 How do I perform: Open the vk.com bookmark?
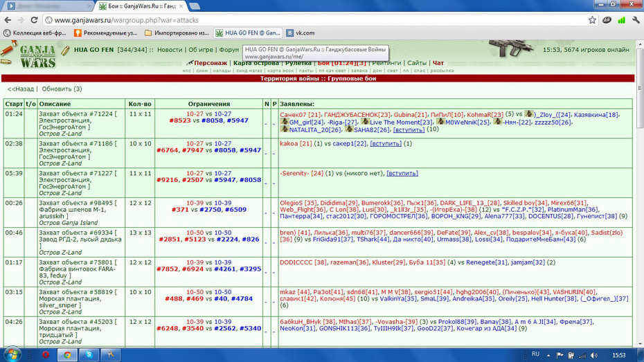point(301,33)
